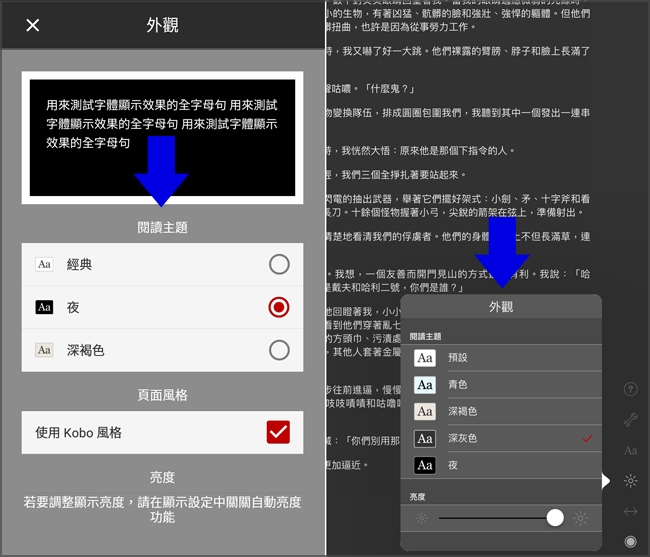Open the wrench settings icon
The image size is (650, 557).
click(x=631, y=420)
